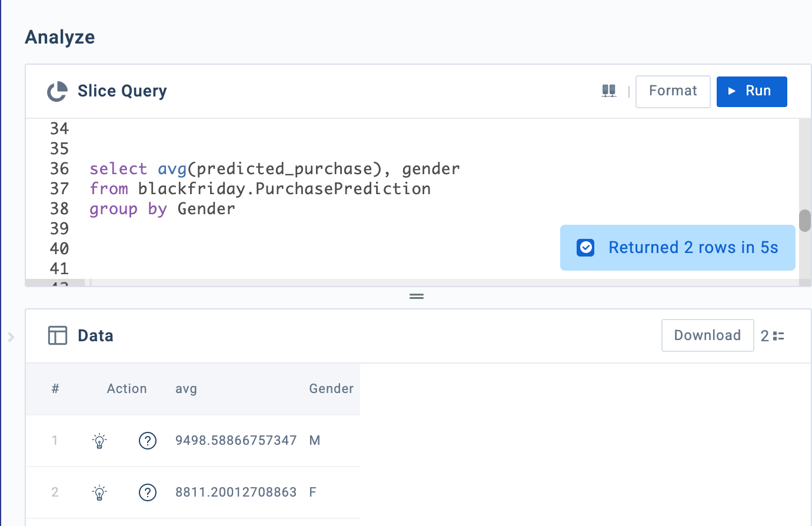Format the SQL query
812x526 pixels.
pos(673,91)
